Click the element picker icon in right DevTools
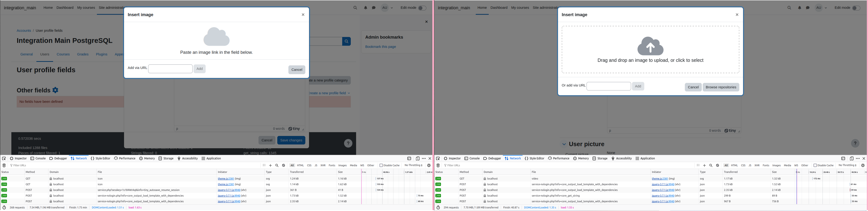 click(438, 159)
